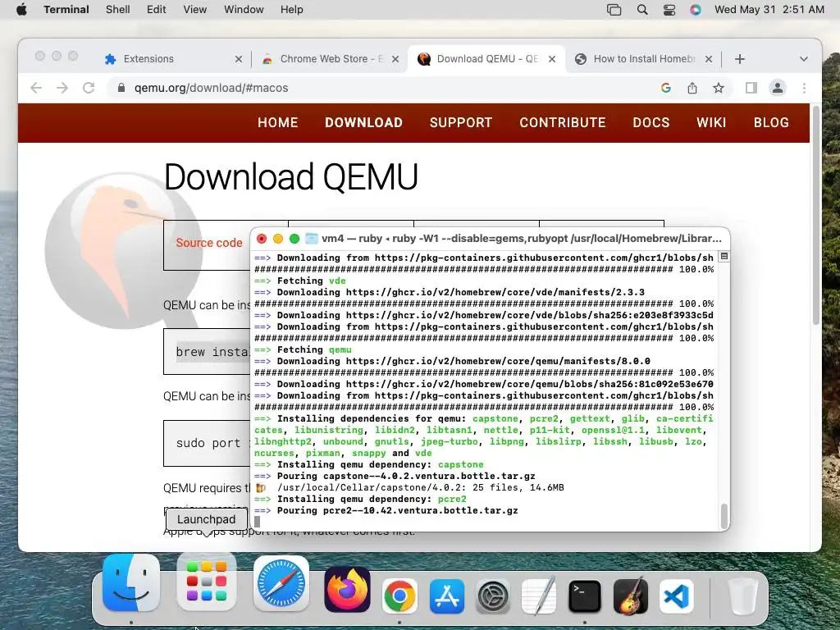Click 'Pouring pcre2--10.42.ventura.bottle.tar.gz' line

[398, 510]
